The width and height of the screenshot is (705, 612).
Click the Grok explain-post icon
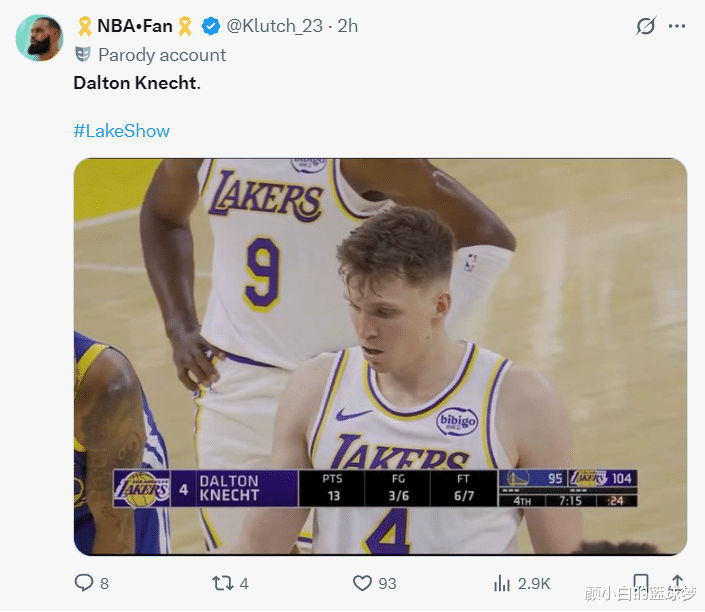tap(646, 26)
